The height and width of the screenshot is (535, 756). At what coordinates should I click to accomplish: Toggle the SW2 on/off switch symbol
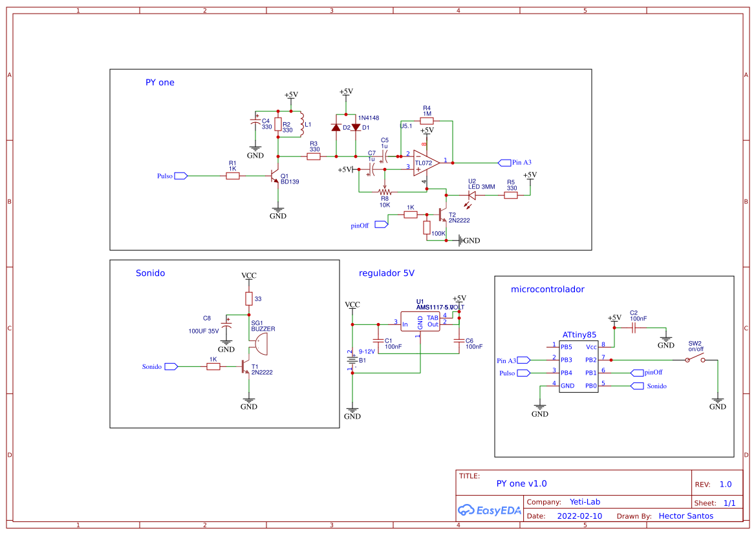(695, 359)
